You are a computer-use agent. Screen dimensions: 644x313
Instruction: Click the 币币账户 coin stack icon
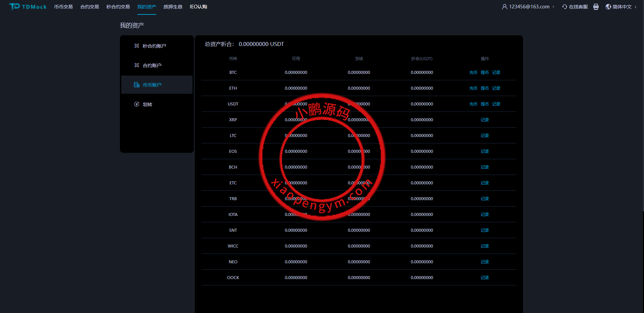[137, 85]
